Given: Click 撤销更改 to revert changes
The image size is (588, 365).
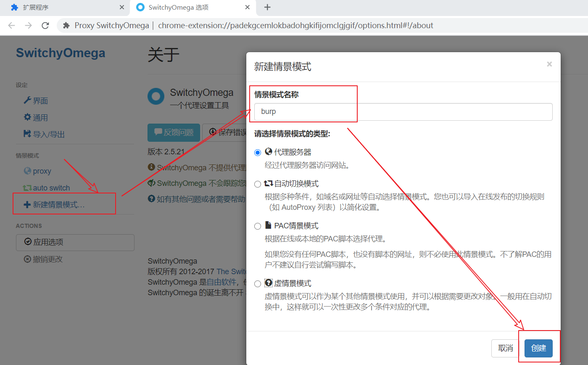Looking at the screenshot, I should click(x=43, y=259).
